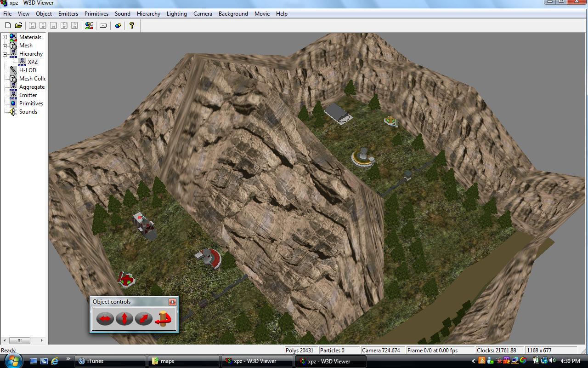Open the Camera menu
The height and width of the screenshot is (368, 588).
[203, 14]
